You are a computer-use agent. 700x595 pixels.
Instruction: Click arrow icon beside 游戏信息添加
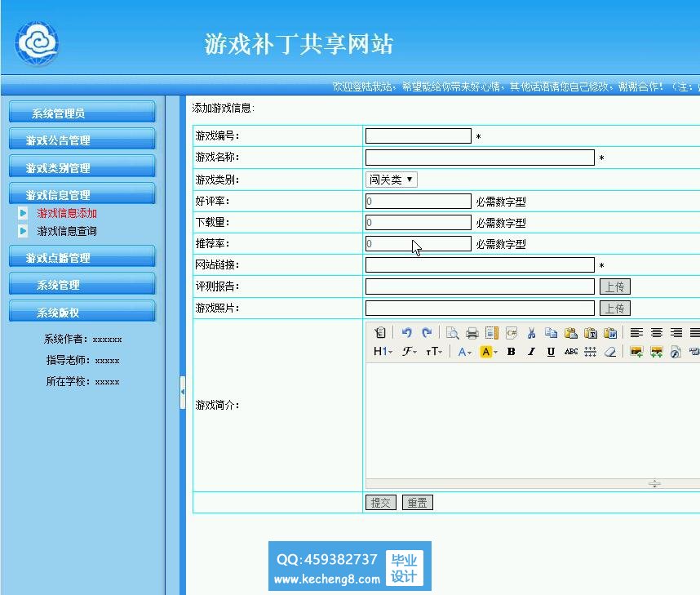23,213
